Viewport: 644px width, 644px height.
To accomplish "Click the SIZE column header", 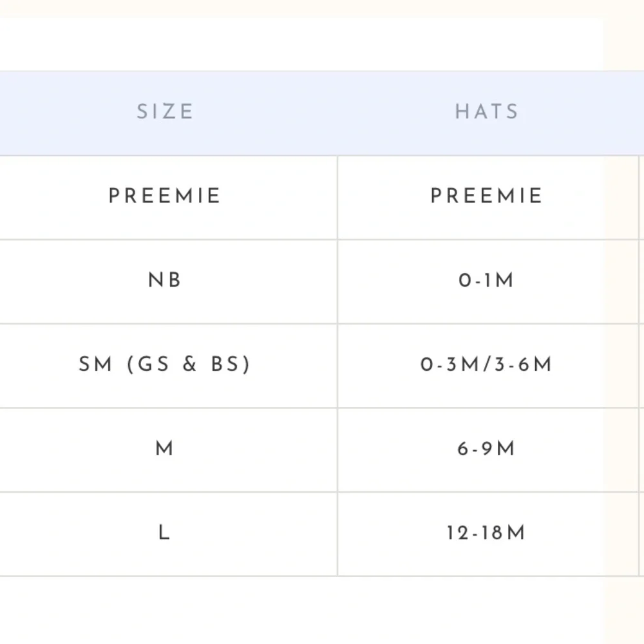I will (x=165, y=111).
